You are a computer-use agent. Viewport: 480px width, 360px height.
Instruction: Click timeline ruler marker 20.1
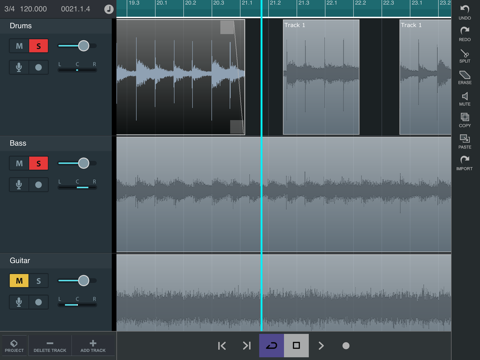(162, 3)
